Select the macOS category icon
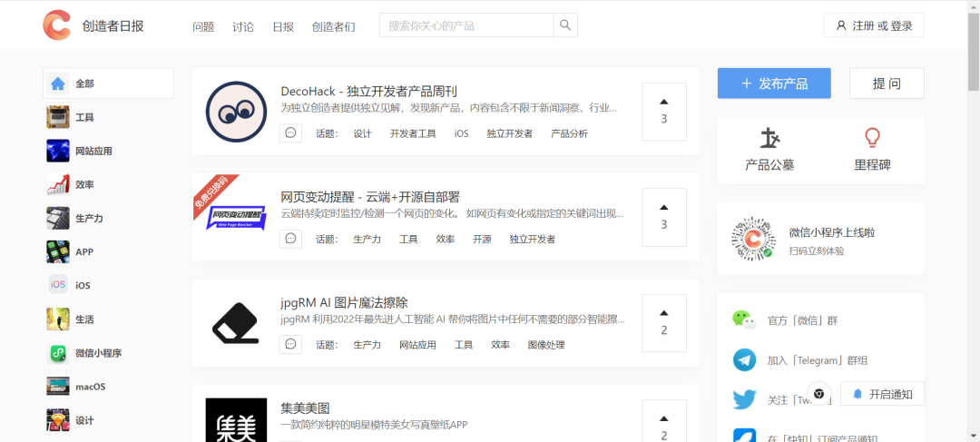The width and height of the screenshot is (980, 442). point(58,387)
